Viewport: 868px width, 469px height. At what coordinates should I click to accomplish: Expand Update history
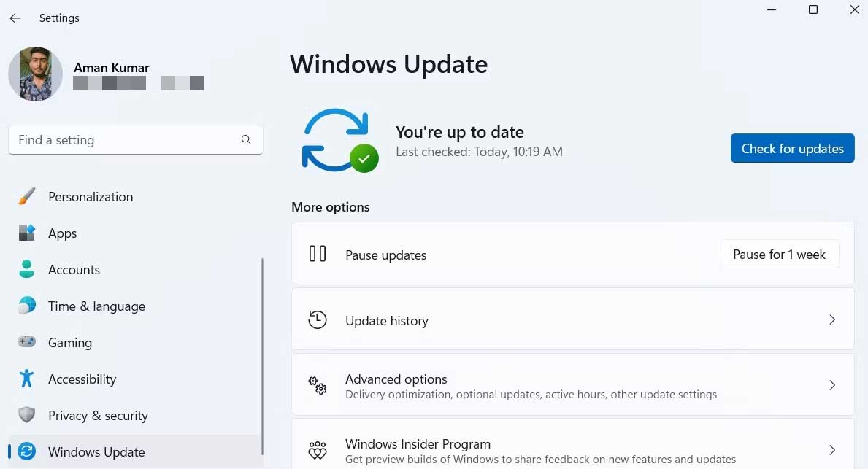[x=573, y=319]
